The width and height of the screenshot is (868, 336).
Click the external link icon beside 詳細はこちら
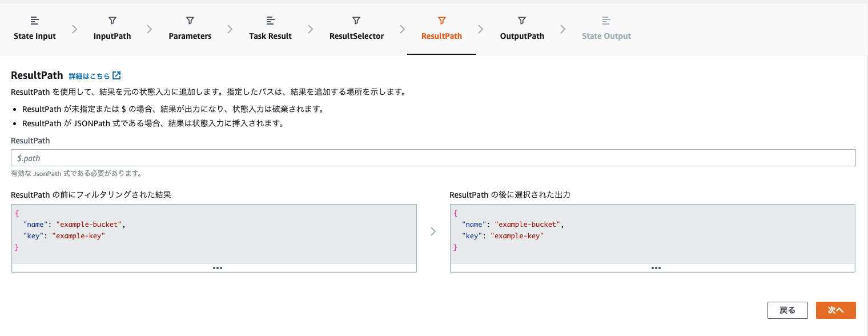pos(116,75)
